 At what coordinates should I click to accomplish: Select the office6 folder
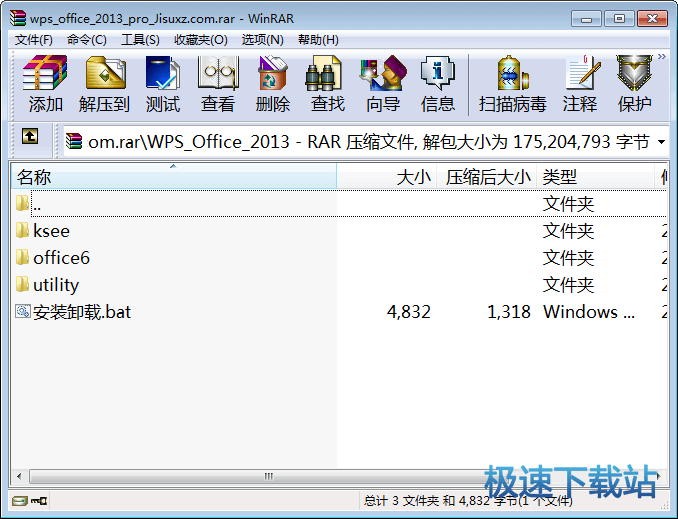[339, 258]
